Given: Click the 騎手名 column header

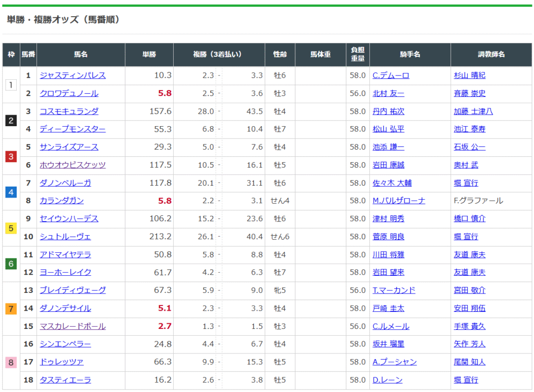Looking at the screenshot, I should (409, 55).
